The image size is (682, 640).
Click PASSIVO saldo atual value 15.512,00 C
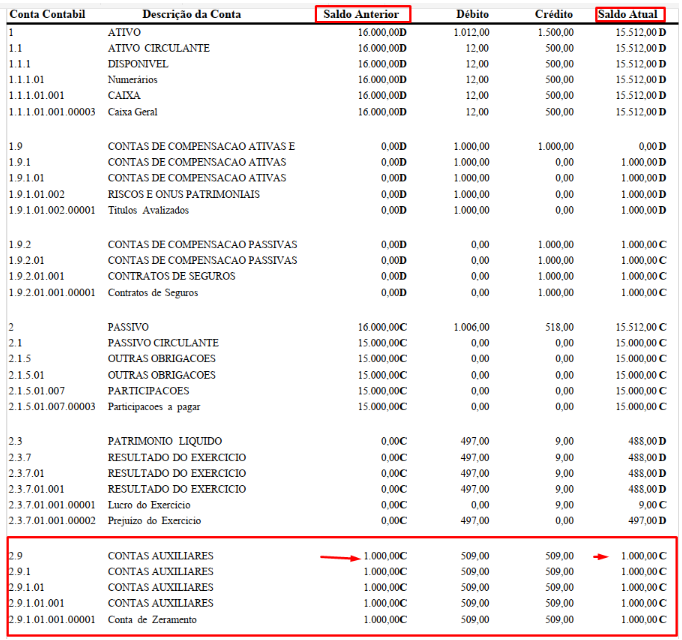[x=641, y=327]
